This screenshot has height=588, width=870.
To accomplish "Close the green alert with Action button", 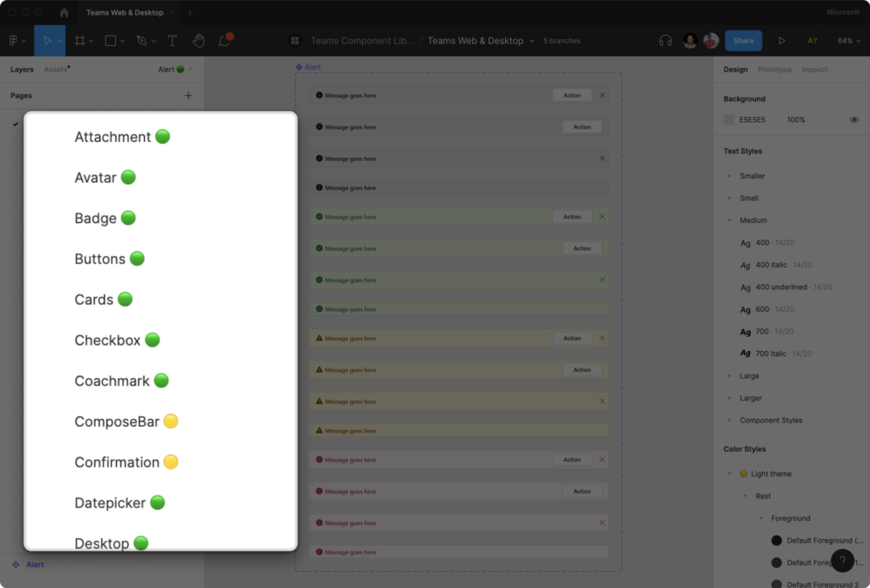I will (x=602, y=217).
